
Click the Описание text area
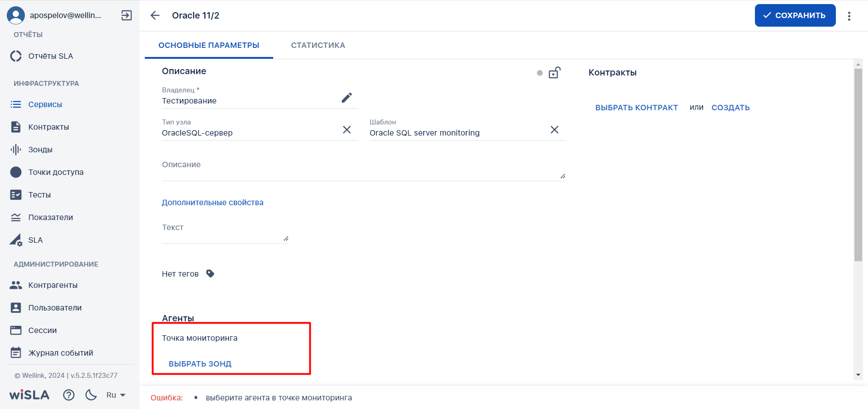(x=364, y=169)
